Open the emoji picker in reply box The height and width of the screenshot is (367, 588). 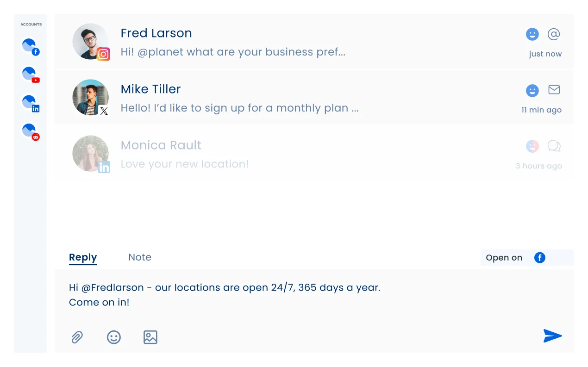(114, 337)
